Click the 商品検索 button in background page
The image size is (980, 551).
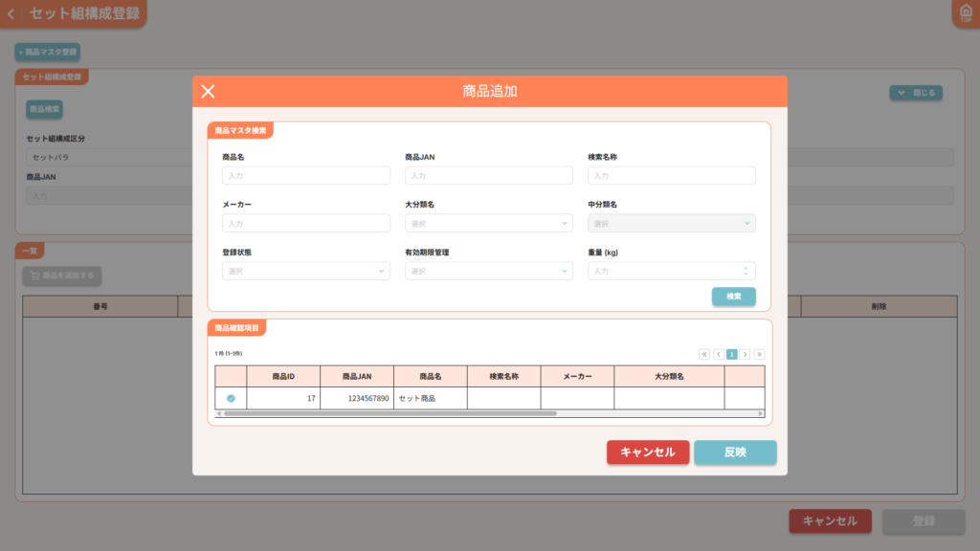(x=44, y=109)
